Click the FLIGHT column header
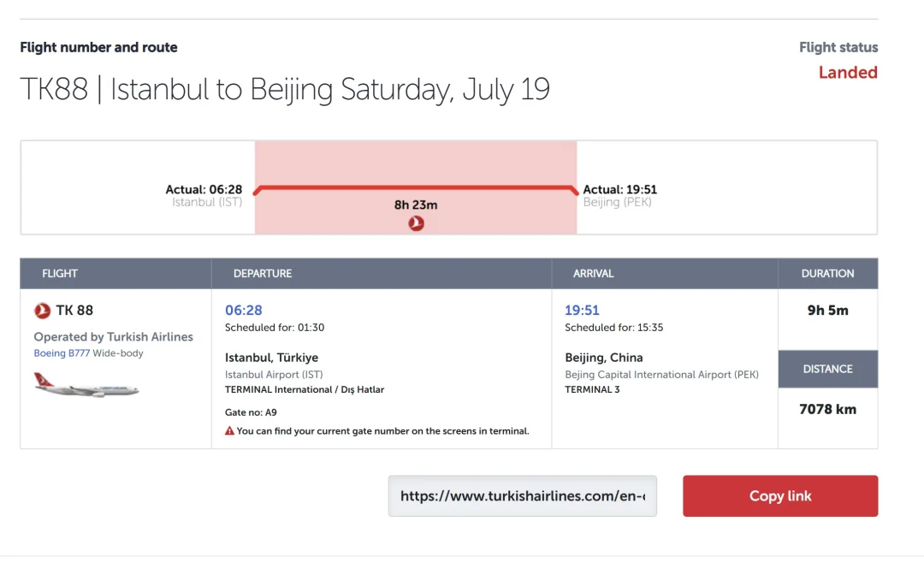This screenshot has height=563, width=924. pyautogui.click(x=60, y=274)
